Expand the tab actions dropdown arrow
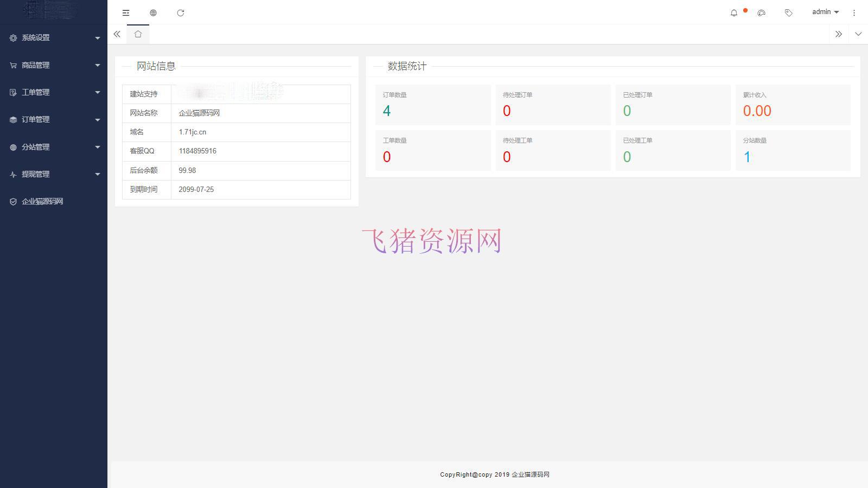The height and width of the screenshot is (488, 868). (858, 34)
